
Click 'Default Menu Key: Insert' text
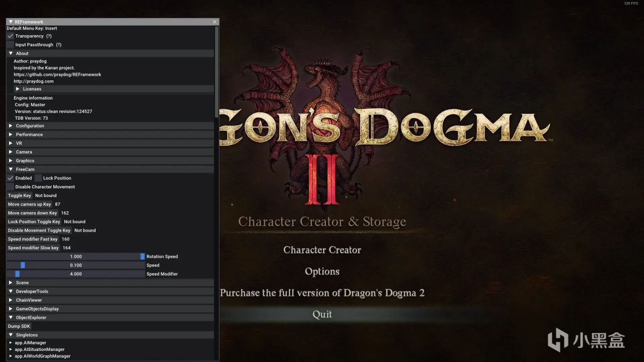click(x=32, y=29)
